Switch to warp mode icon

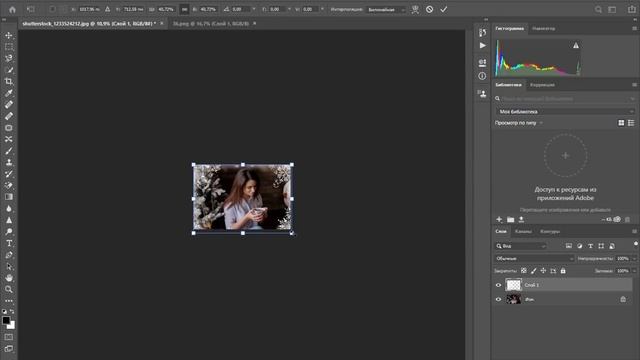(x=415, y=9)
